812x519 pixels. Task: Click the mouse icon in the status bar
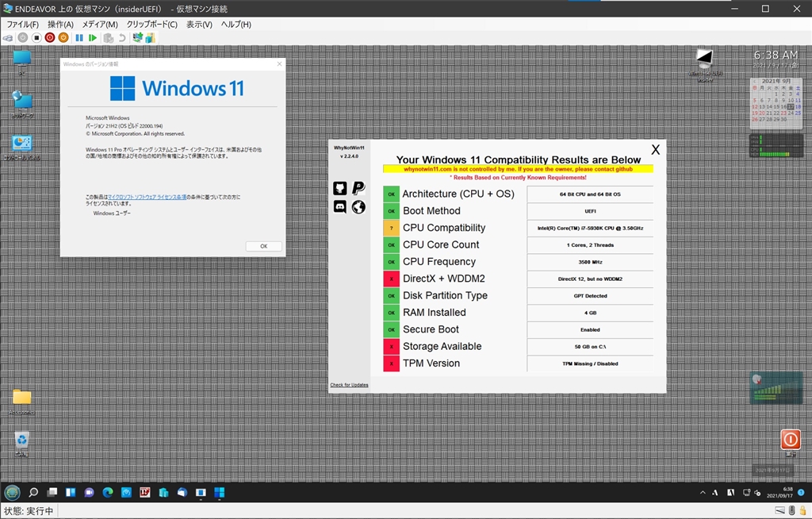tap(792, 511)
